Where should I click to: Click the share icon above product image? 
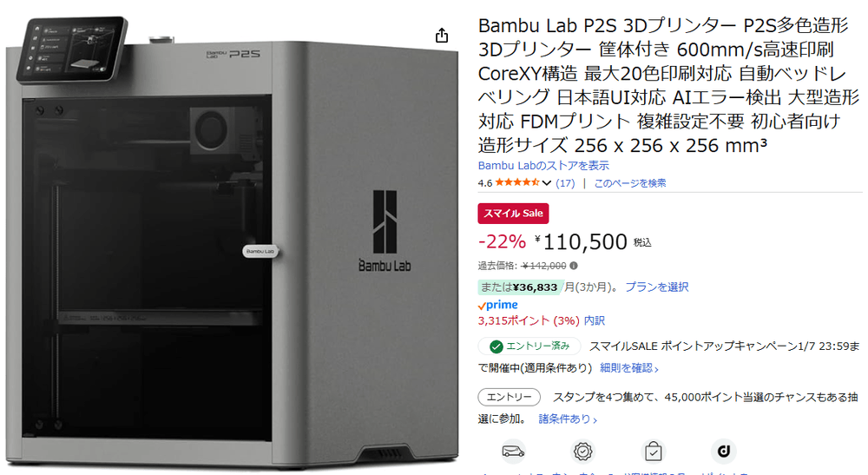coord(441,36)
